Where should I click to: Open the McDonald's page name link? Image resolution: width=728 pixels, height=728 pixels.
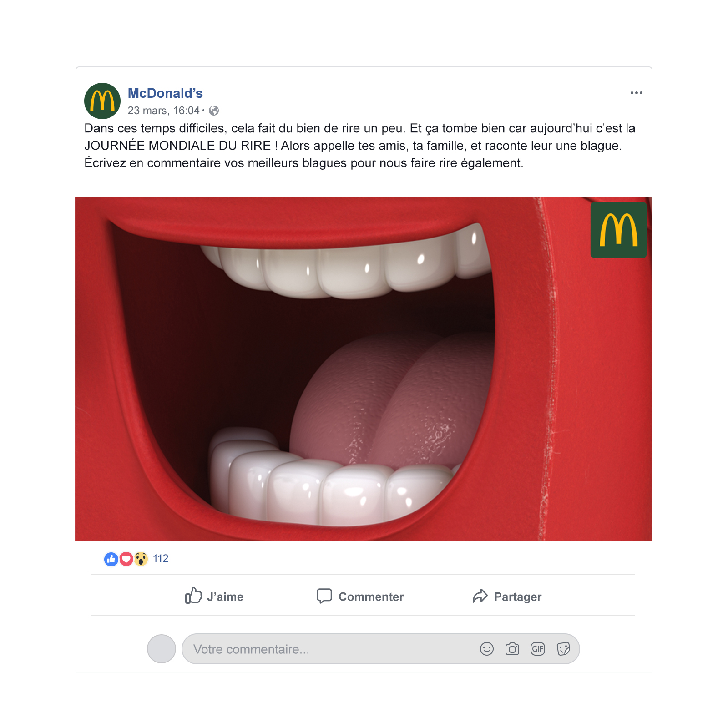click(165, 93)
